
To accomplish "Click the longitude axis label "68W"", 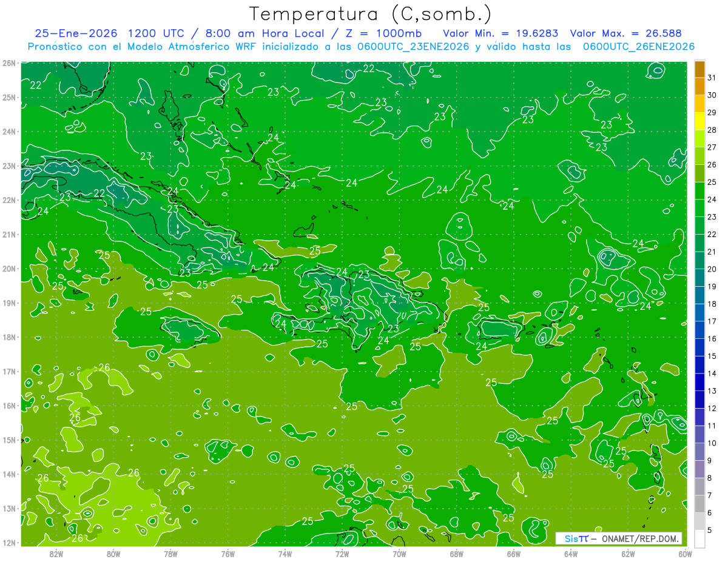I will click(456, 554).
